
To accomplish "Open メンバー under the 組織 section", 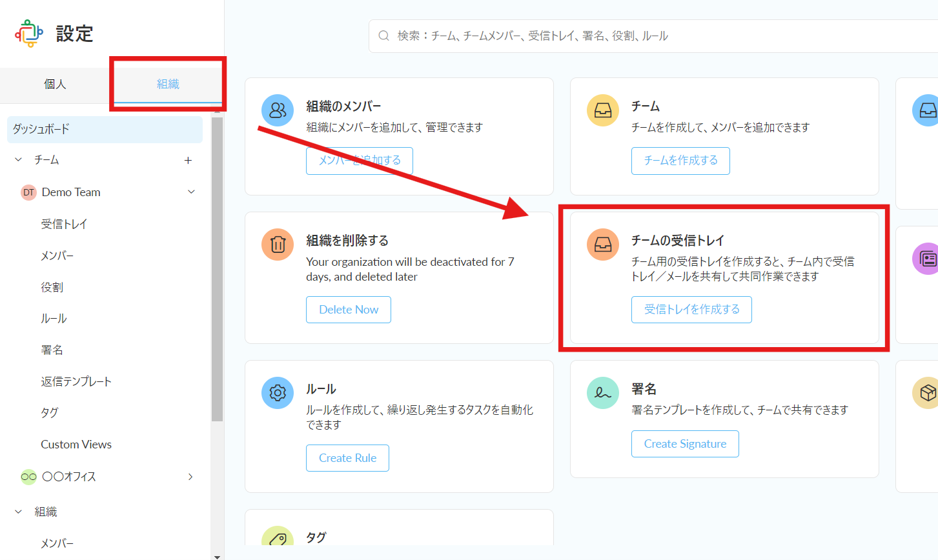I will [57, 543].
